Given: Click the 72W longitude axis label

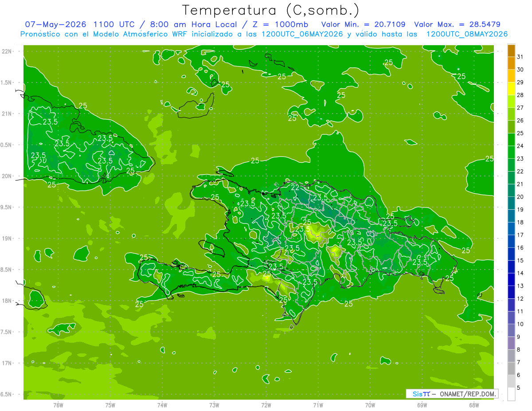Looking at the screenshot, I should pyautogui.click(x=266, y=405).
